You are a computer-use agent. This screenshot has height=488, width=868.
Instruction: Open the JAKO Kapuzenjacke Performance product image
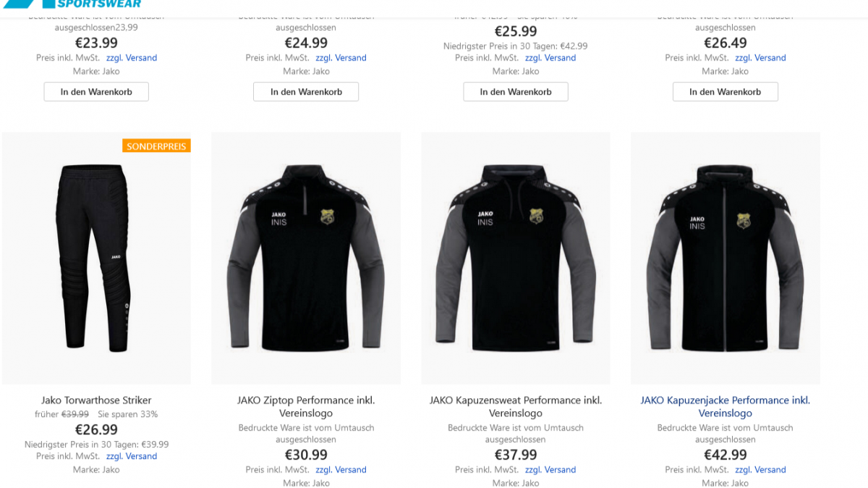coord(726,258)
